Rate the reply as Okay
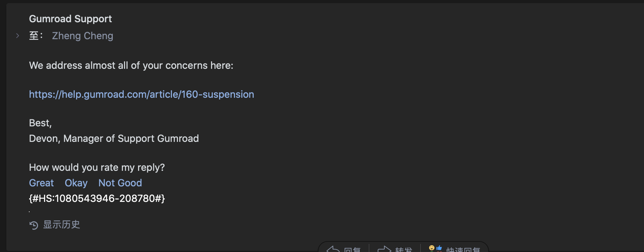 (x=76, y=183)
